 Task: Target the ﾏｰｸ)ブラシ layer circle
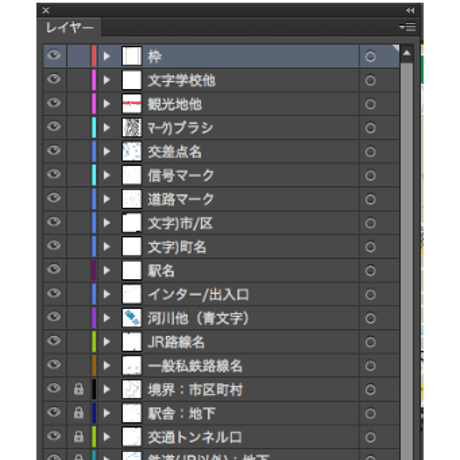(x=370, y=128)
